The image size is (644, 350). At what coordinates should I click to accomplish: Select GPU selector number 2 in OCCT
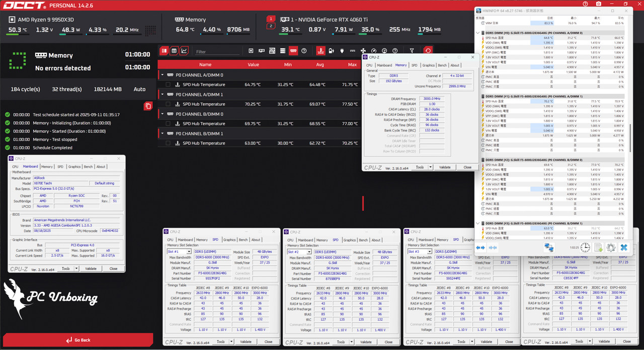(271, 26)
